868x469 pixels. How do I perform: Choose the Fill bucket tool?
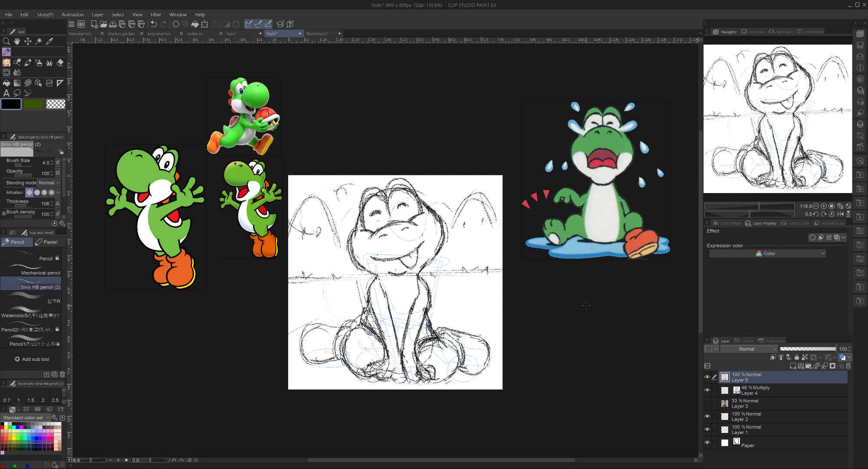pyautogui.click(x=6, y=83)
